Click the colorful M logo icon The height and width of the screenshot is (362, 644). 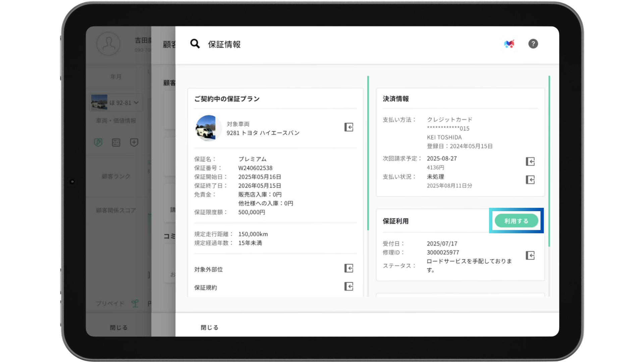(509, 44)
